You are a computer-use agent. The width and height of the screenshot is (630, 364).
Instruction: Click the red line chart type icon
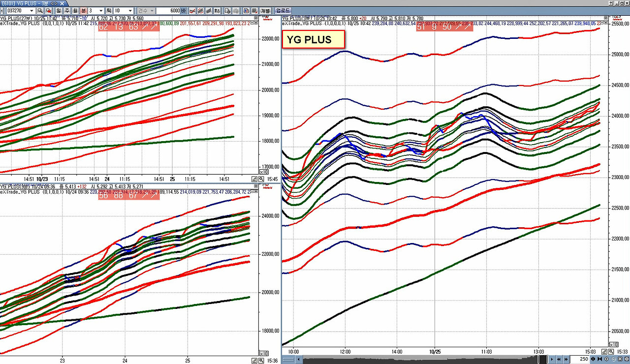192,10
